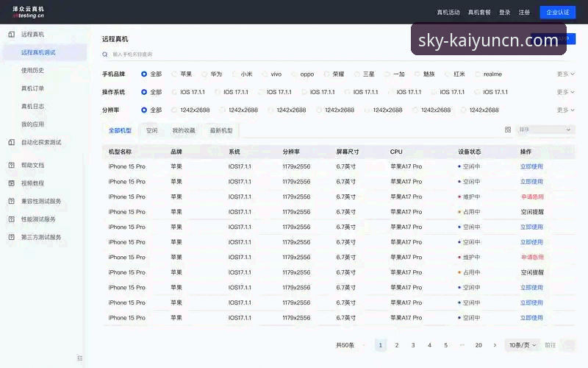Open the 排序 sort dropdown
The width and height of the screenshot is (588, 368).
(x=545, y=130)
